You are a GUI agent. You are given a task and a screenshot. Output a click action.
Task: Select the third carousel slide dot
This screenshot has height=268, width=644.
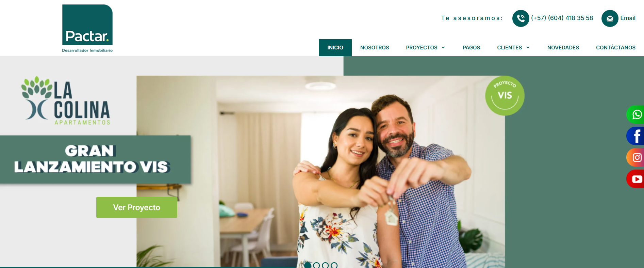click(x=325, y=265)
